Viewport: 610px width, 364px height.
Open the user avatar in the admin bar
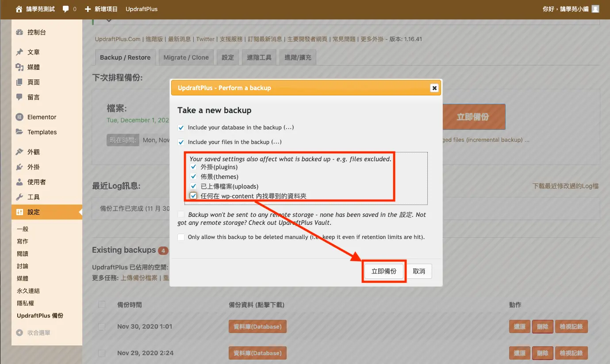click(x=595, y=9)
